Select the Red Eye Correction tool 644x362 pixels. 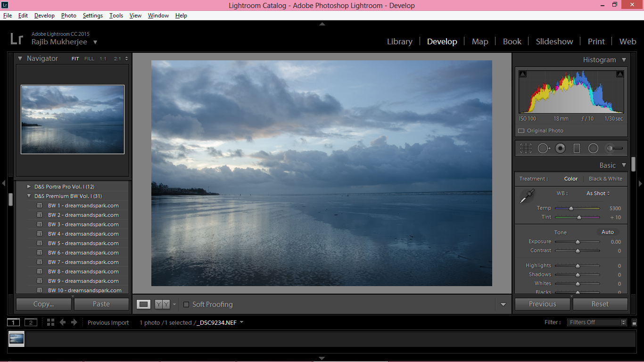click(x=560, y=148)
